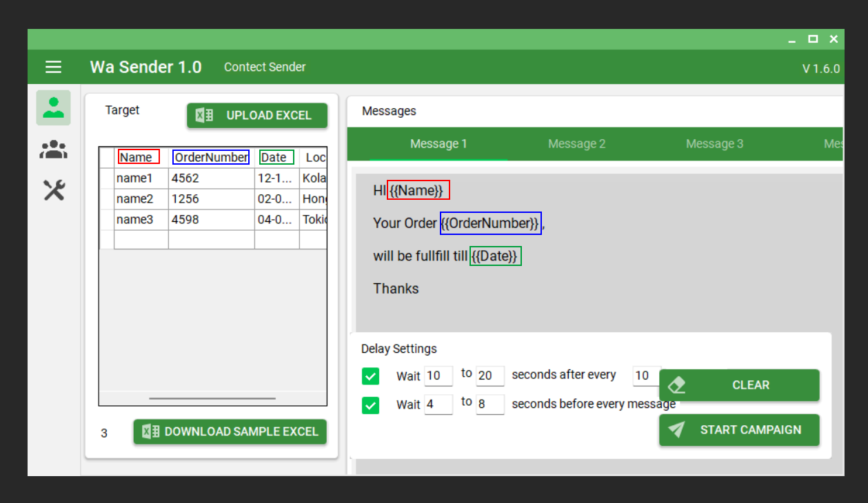Viewport: 868px width, 503px height.
Task: Click the Excel icon on Upload Excel
Action: click(x=205, y=116)
